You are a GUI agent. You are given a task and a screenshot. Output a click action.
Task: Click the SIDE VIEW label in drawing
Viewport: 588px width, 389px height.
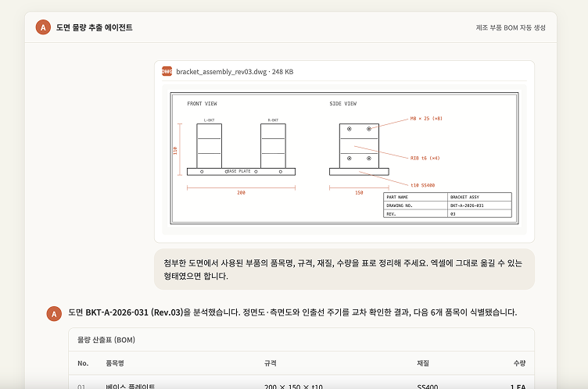pos(343,103)
